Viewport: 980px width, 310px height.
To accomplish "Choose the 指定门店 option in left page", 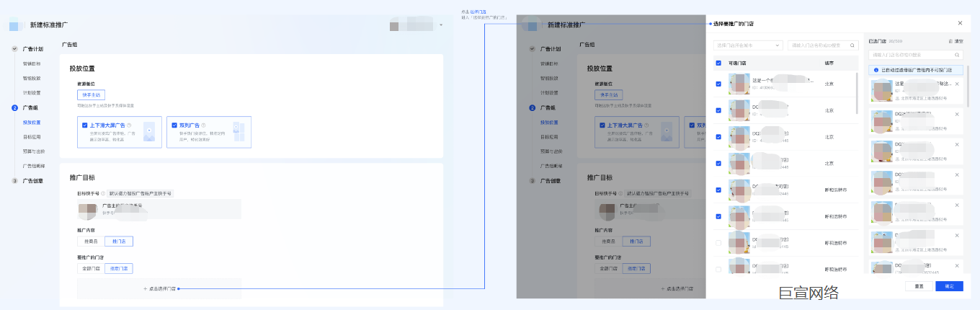I will point(119,268).
